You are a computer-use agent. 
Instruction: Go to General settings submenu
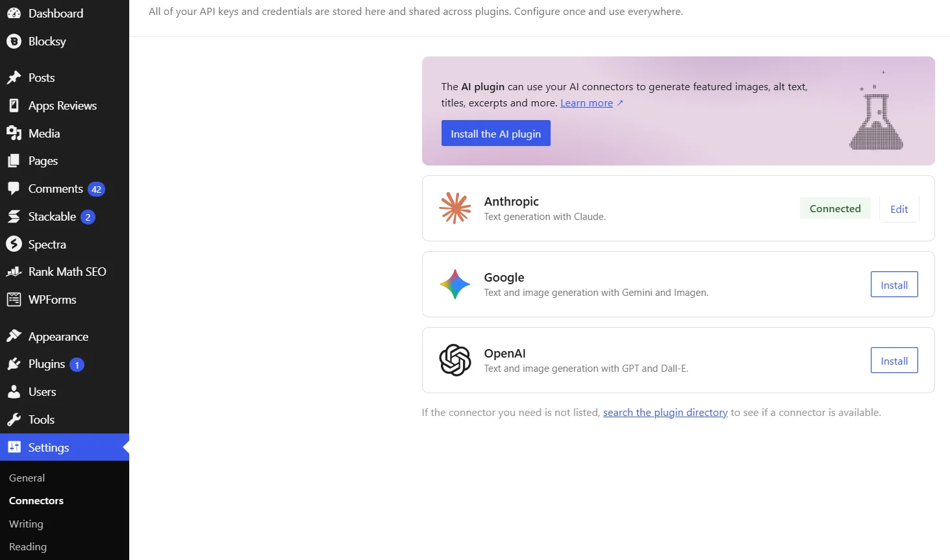click(x=27, y=478)
